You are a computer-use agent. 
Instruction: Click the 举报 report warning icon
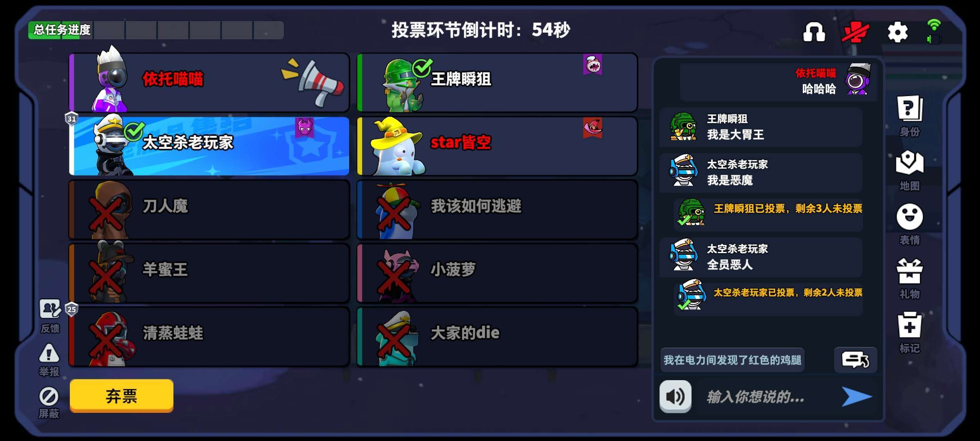pos(49,360)
